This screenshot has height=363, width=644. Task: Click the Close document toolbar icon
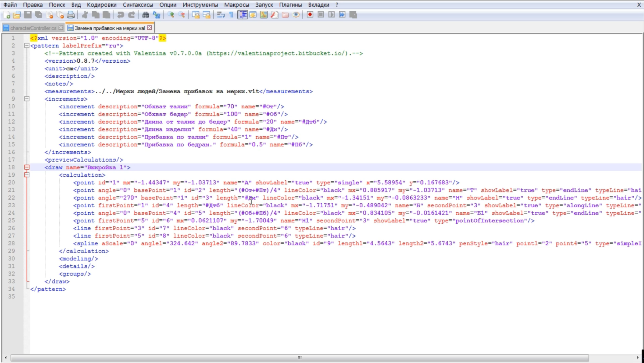click(x=49, y=15)
